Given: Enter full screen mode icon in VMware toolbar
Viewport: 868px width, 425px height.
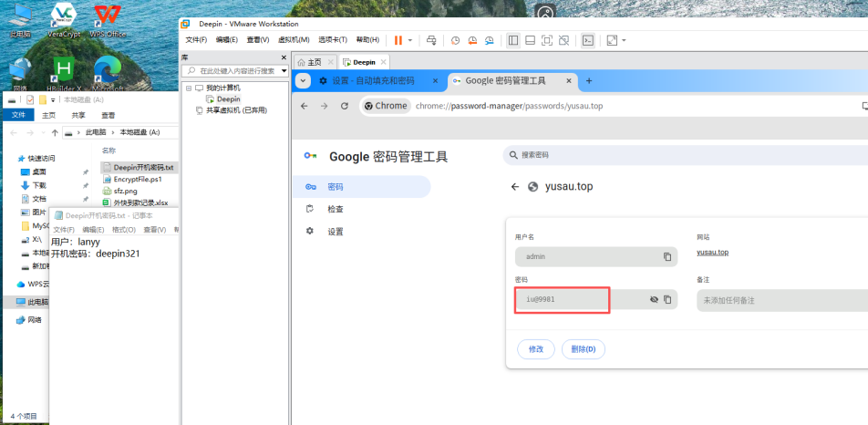Looking at the screenshot, I should coord(547,40).
